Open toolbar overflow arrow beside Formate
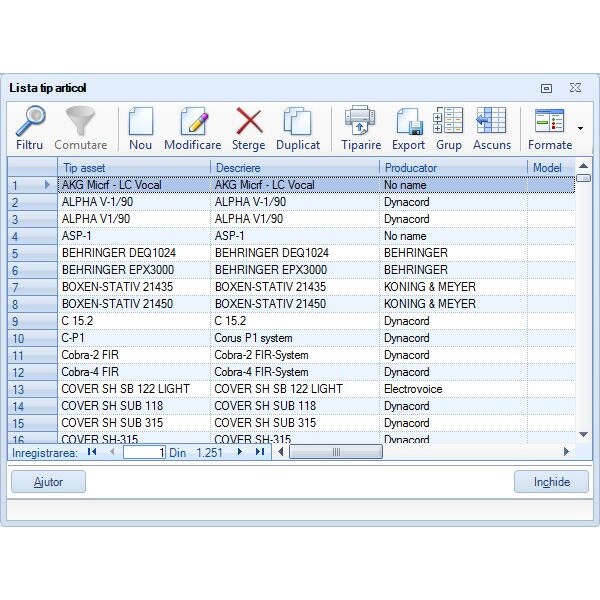 pos(580,128)
